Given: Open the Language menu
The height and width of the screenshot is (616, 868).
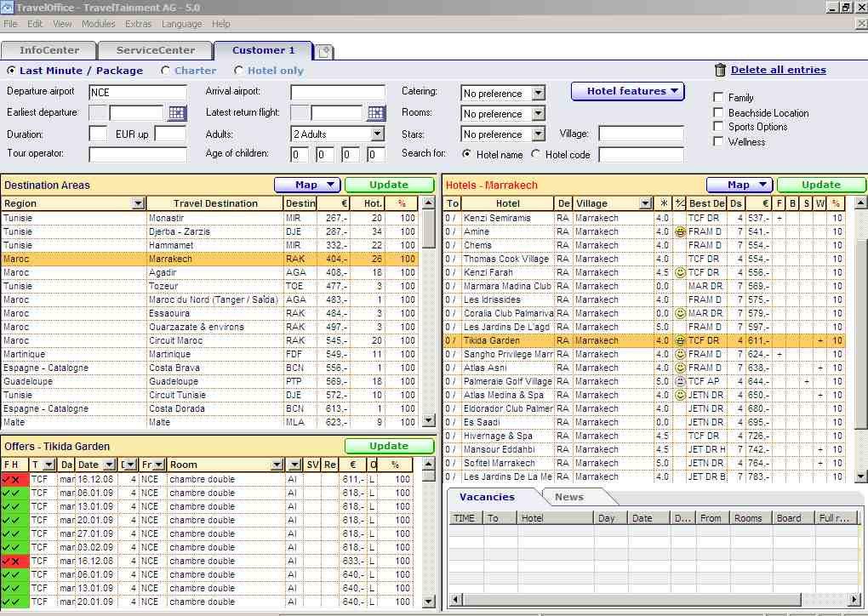Looking at the screenshot, I should 181,24.
